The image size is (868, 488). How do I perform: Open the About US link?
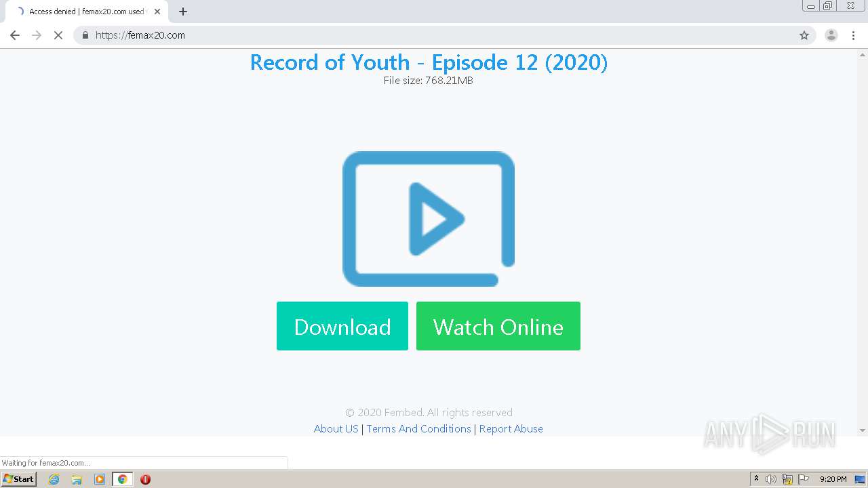(336, 428)
